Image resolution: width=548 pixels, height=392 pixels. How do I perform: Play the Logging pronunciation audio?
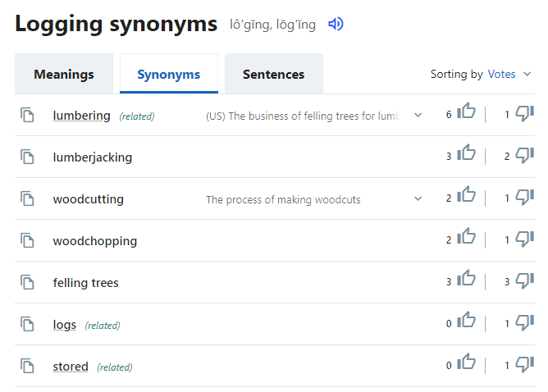336,24
